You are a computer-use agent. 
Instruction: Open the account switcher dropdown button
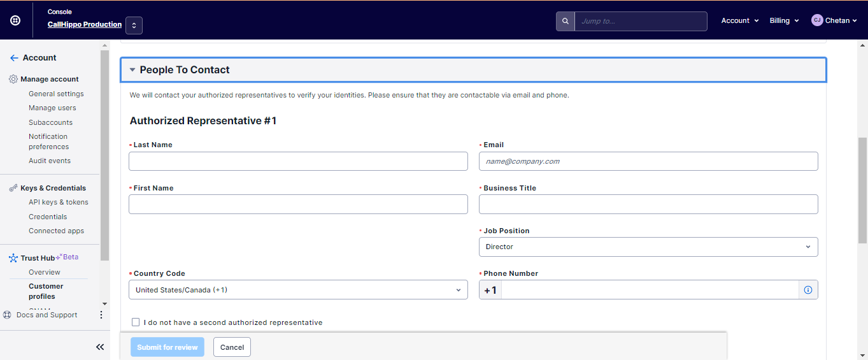[x=134, y=25]
